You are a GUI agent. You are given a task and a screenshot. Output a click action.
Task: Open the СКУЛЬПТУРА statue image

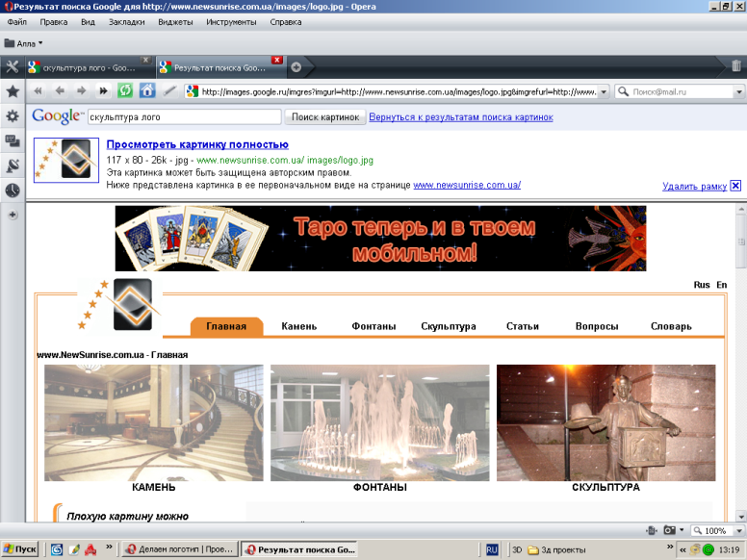coord(606,422)
